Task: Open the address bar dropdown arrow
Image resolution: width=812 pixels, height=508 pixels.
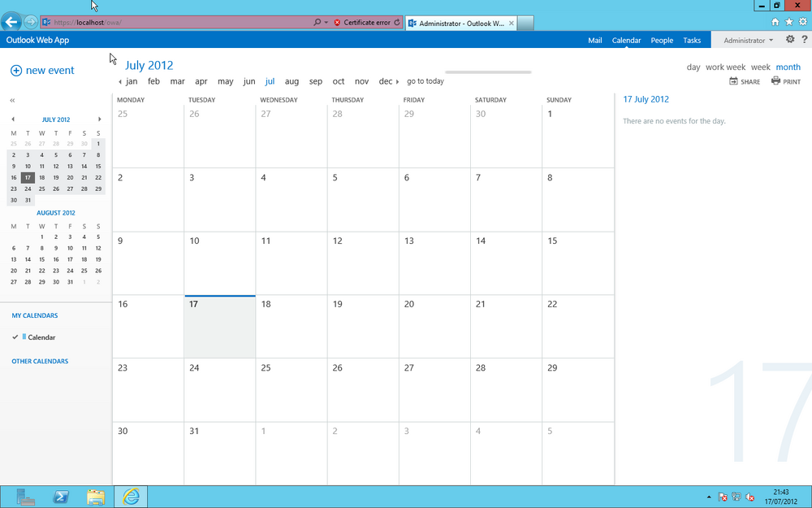Action: [326, 22]
